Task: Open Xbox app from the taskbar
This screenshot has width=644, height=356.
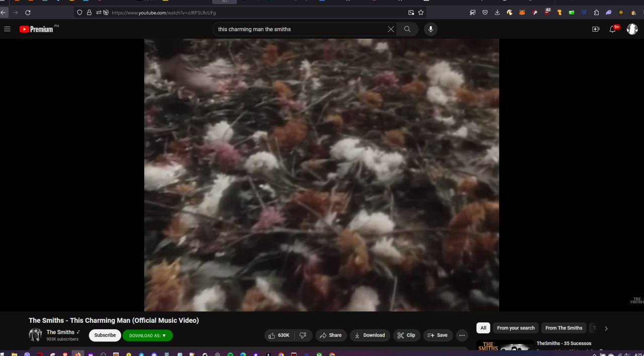Action: 319,354
